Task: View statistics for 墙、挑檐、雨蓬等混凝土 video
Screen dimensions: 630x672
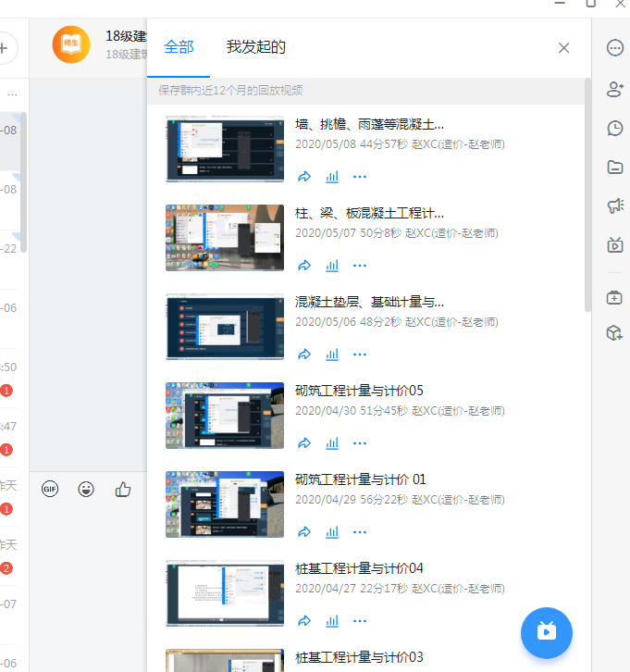Action: [x=332, y=177]
